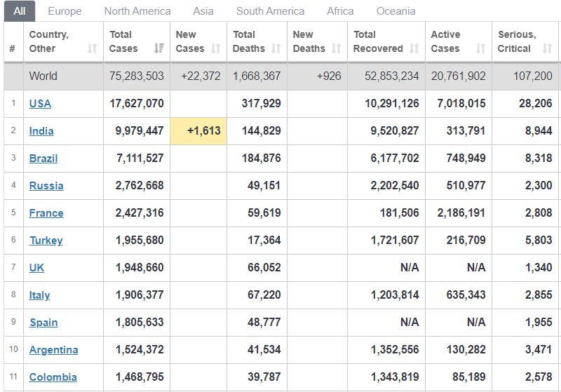Image resolution: width=561 pixels, height=392 pixels.
Task: Click India total recovered 9,520,827
Action: (395, 131)
